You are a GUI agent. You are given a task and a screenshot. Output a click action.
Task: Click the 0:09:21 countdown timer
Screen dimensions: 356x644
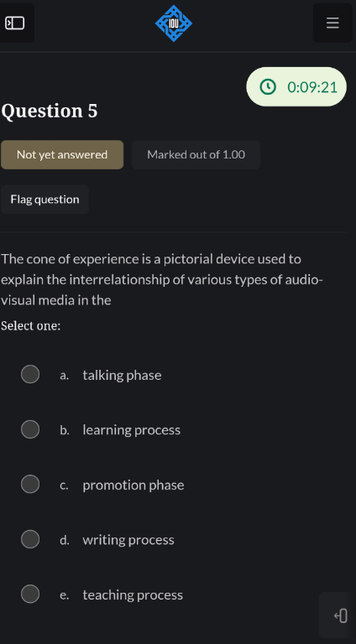296,86
